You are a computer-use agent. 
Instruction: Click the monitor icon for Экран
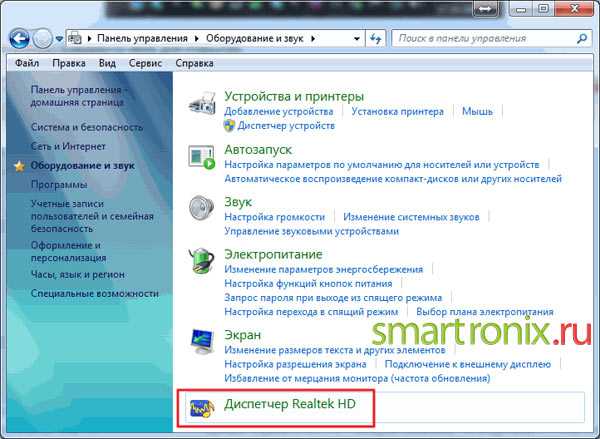[202, 341]
